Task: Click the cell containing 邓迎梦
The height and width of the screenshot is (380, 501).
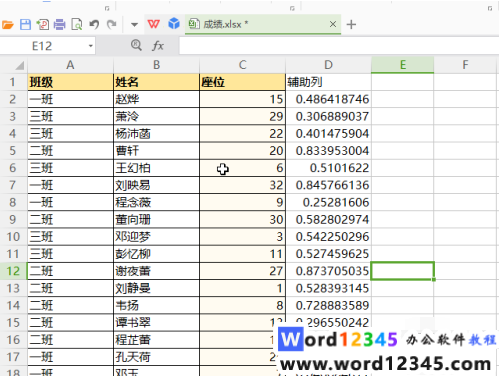Action: pyautogui.click(x=156, y=237)
